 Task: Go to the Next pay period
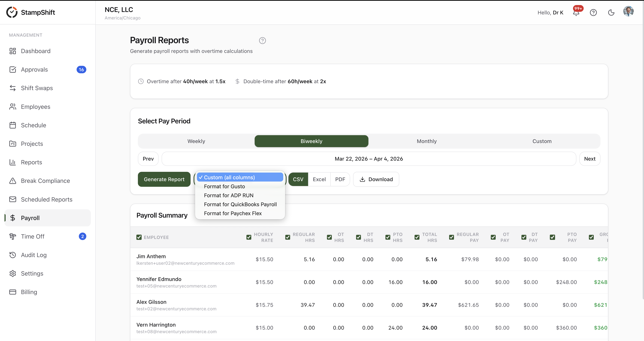point(590,159)
